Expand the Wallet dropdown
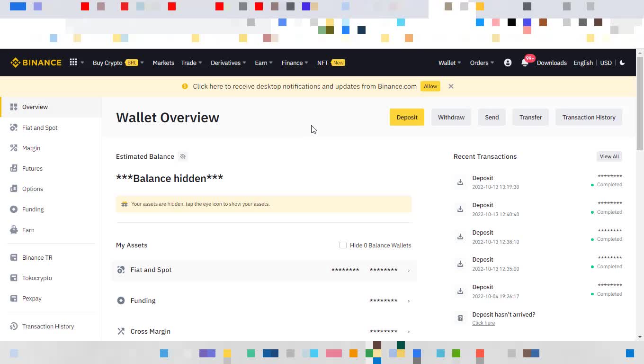 pos(450,63)
